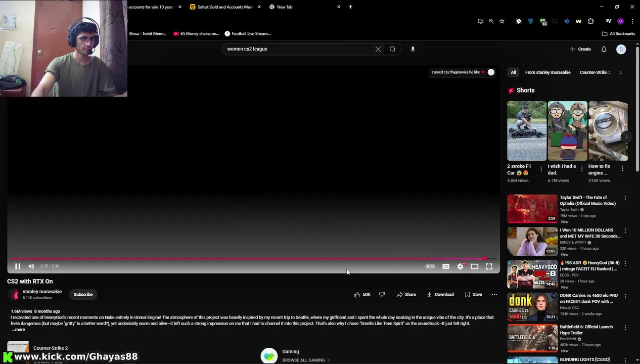Open the 'Battlefield 6: Official Launch' video
This screenshot has height=364, width=640.
tap(532, 339)
